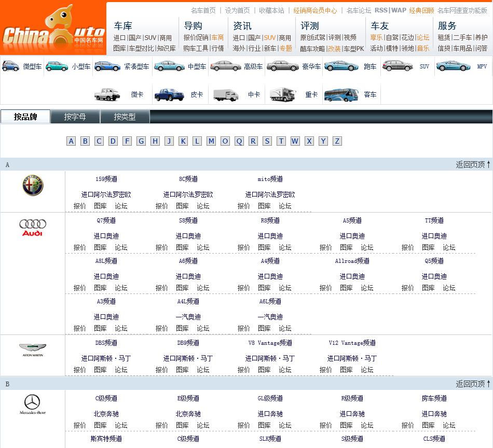493x448 pixels.
Task: Open the 资讯 main menu
Action: point(242,26)
